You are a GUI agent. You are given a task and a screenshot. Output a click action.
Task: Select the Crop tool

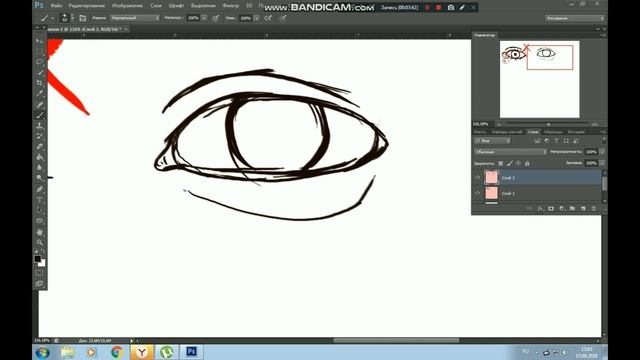40,83
